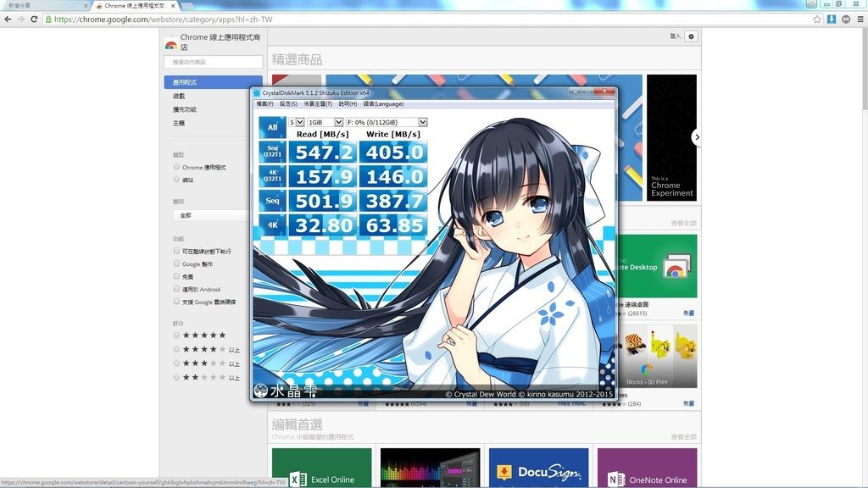Click 4K Q32T1 read result 157.9
This screenshot has height=488, width=868.
323,176
